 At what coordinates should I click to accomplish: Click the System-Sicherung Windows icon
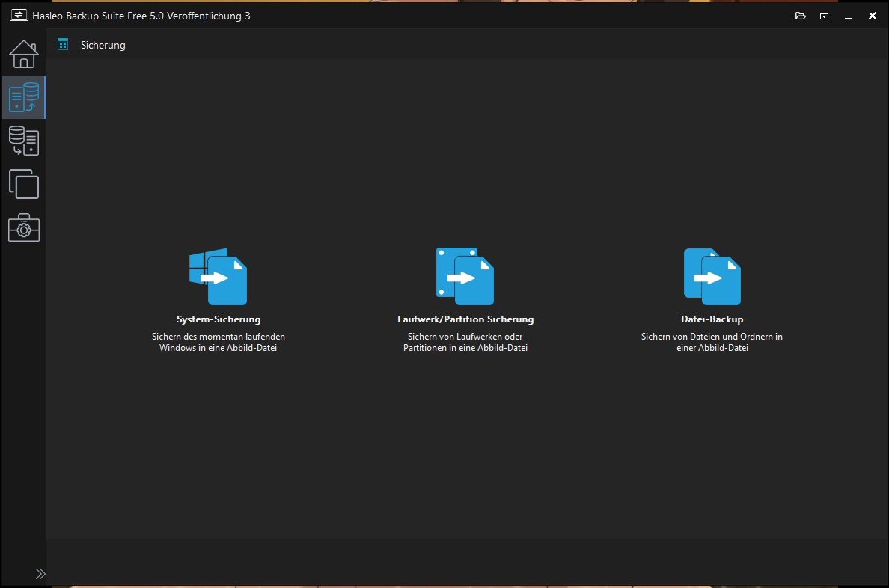tap(219, 276)
